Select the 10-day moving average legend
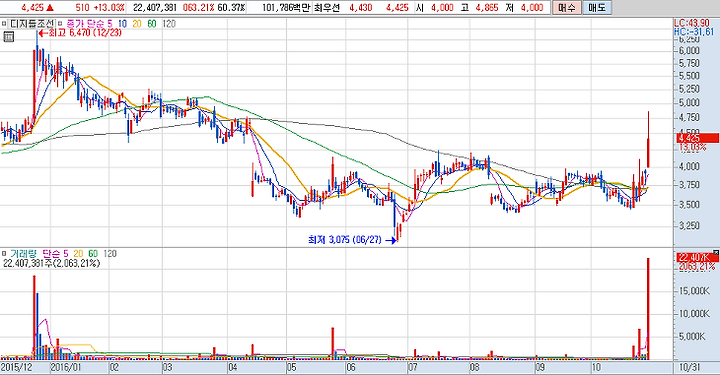The image size is (720, 375). [122, 23]
